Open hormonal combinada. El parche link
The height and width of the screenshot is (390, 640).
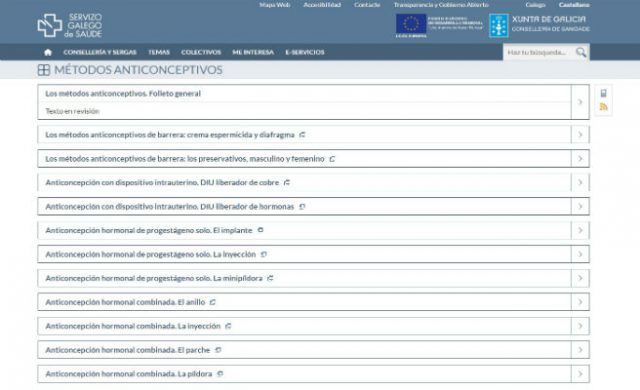tap(128, 350)
